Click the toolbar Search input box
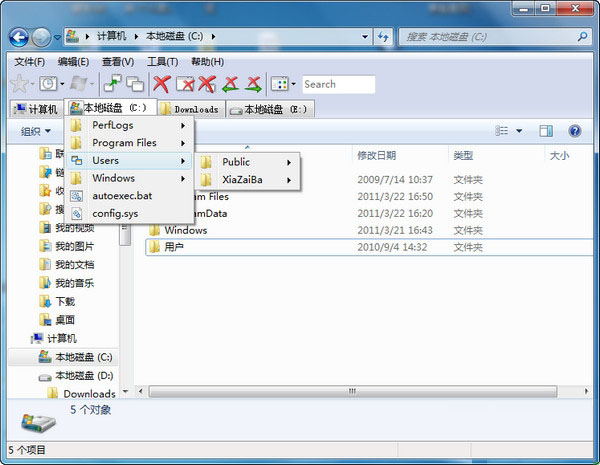 337,85
